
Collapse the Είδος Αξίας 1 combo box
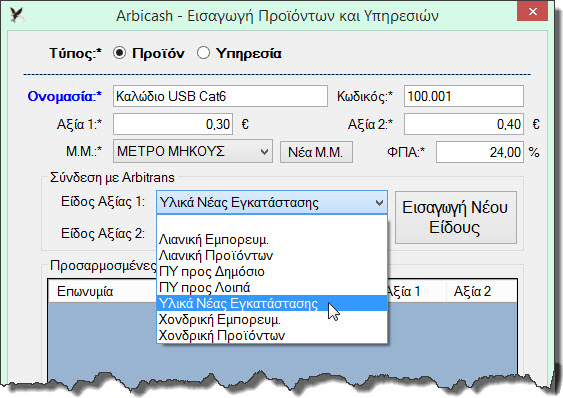[x=272, y=203]
